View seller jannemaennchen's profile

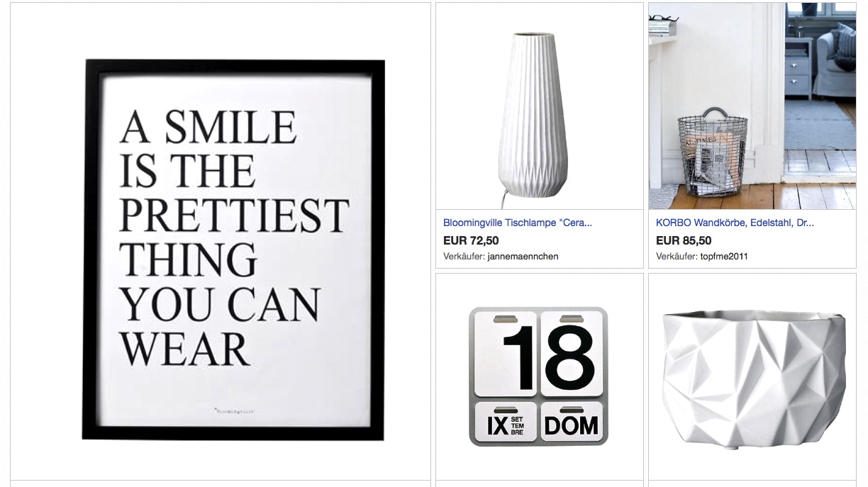[x=523, y=257]
